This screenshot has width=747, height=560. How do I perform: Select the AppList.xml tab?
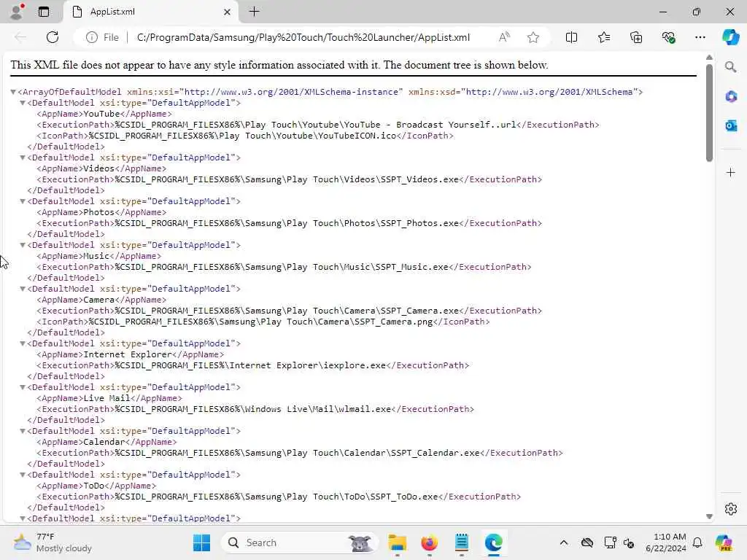[x=150, y=12]
